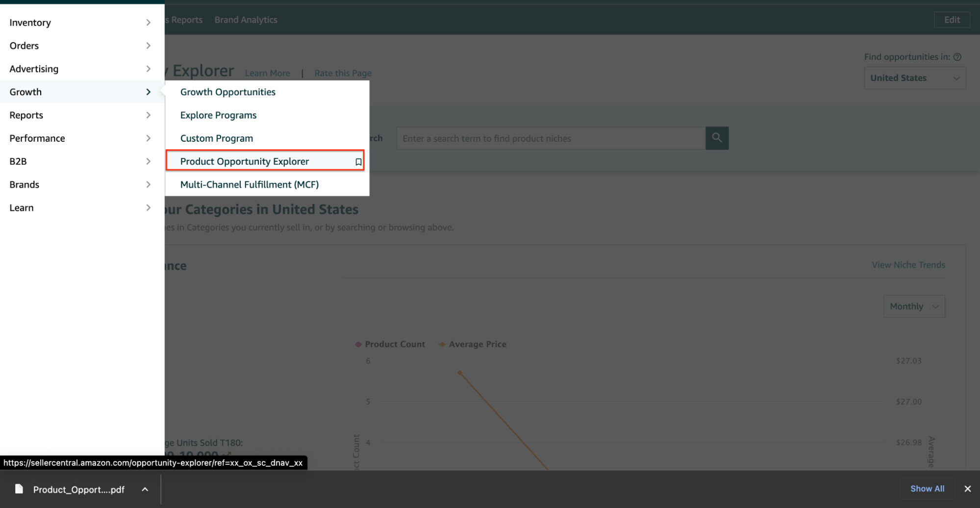Open Growth Opportunities from the submenu
The width and height of the screenshot is (980, 508).
click(x=227, y=92)
